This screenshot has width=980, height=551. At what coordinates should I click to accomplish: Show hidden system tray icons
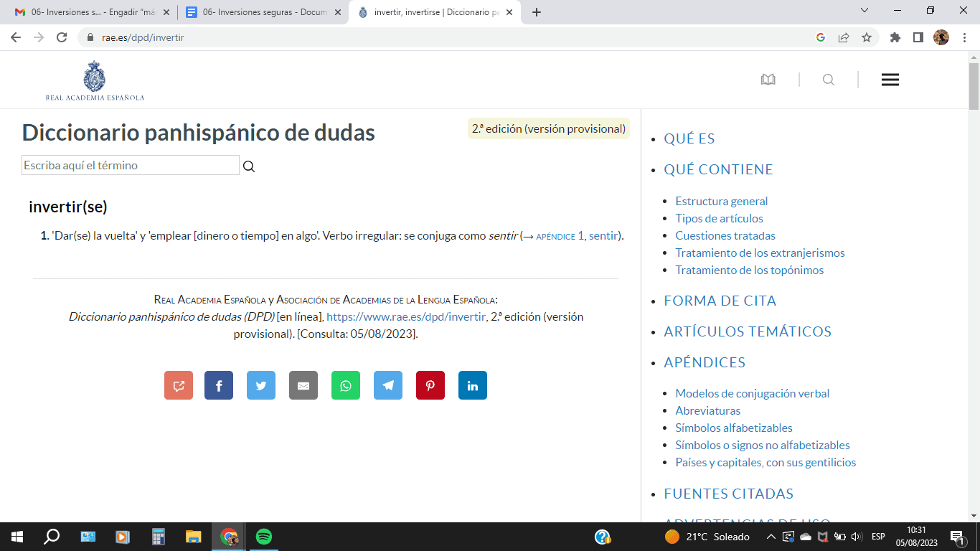(771, 537)
